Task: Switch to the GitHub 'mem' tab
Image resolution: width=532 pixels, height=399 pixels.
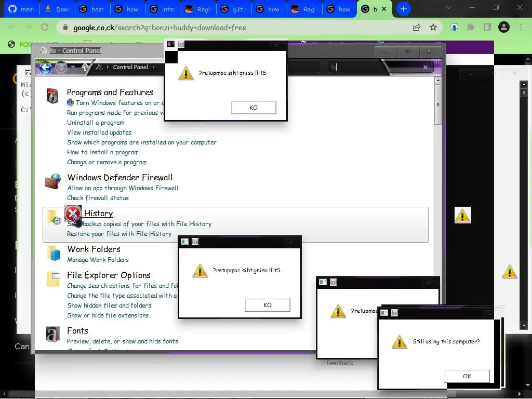Action: tap(22, 9)
